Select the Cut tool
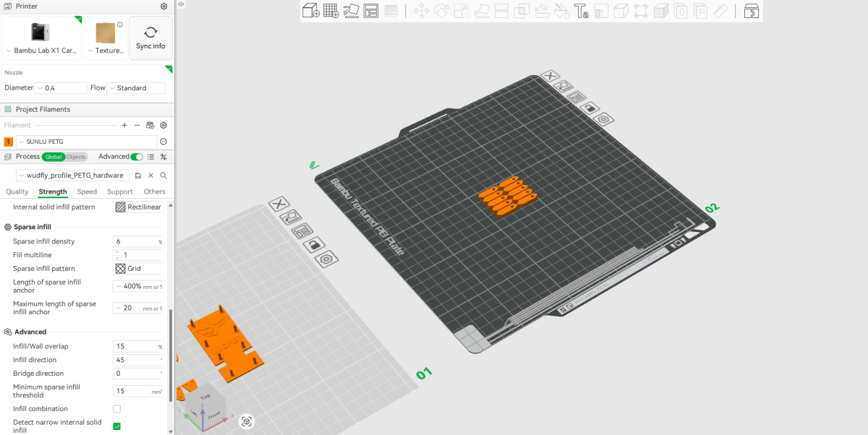The image size is (868, 435). click(501, 11)
